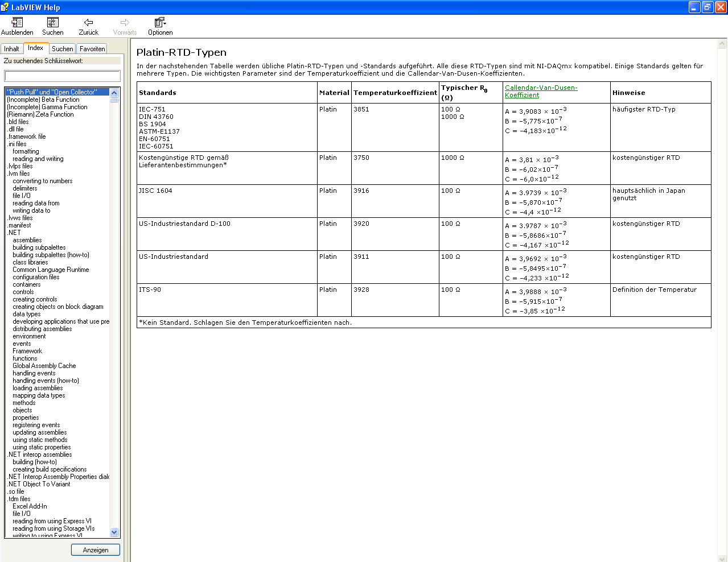Click the LabVIEW Help title bar icon
The width and height of the screenshot is (728, 562).
(x=6, y=7)
